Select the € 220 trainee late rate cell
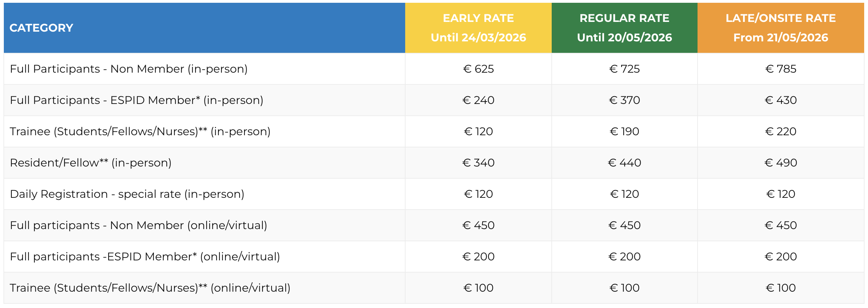Screen dimensions: 868x308 pos(781,131)
